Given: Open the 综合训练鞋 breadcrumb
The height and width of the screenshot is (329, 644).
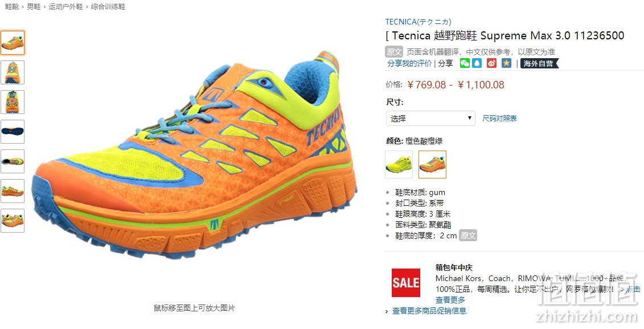Looking at the screenshot, I should coord(108,7).
